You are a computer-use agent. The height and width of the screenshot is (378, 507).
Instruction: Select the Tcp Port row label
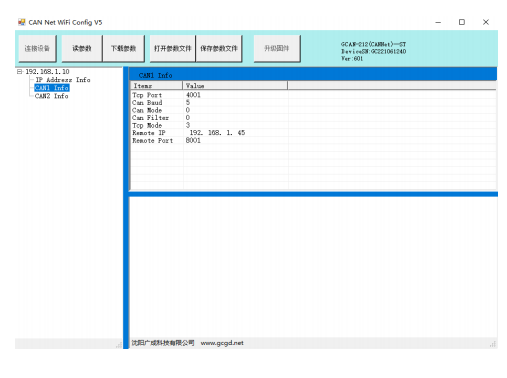tap(147, 95)
